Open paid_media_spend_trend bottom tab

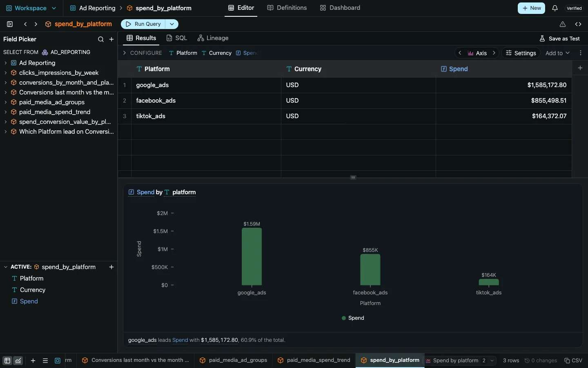(314, 360)
